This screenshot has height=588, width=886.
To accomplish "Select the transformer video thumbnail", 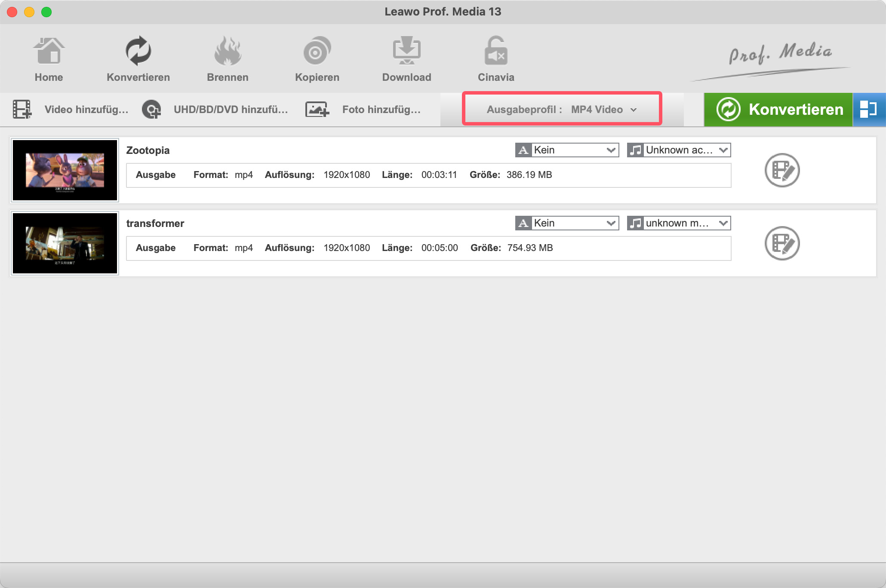I will click(65, 243).
